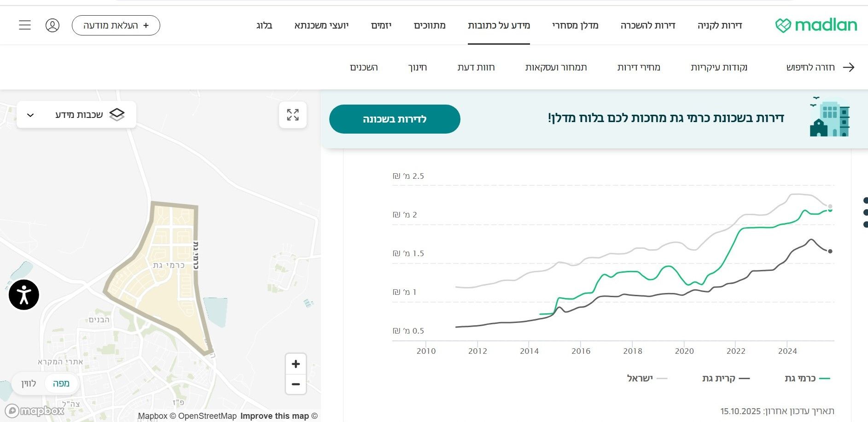Toggle the קרית גת legend series
Viewport: 868px width, 422px height.
[x=726, y=378]
